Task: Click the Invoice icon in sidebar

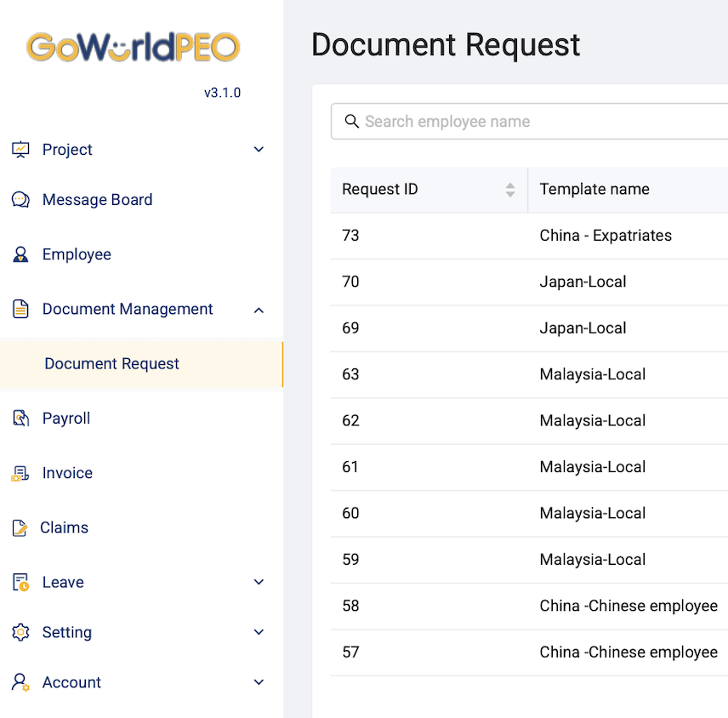Action: point(20,474)
